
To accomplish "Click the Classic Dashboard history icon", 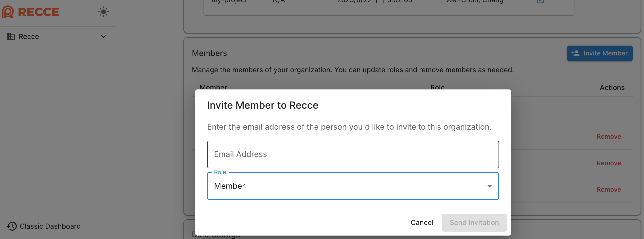I will (12, 226).
